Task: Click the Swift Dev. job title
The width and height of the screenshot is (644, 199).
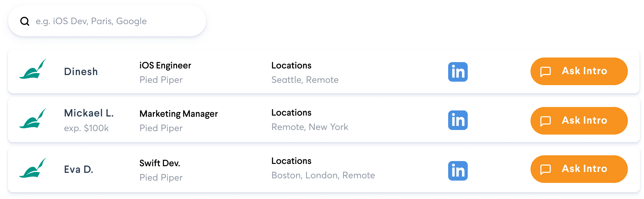Action: pos(160,163)
